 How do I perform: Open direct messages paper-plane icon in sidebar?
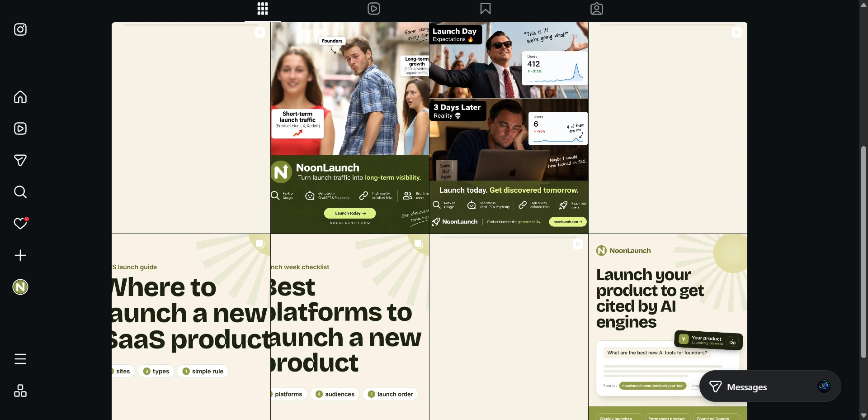[20, 160]
